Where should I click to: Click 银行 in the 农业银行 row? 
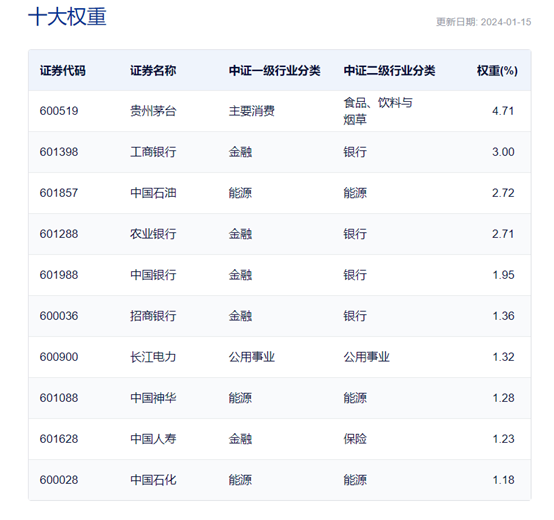[x=355, y=234]
